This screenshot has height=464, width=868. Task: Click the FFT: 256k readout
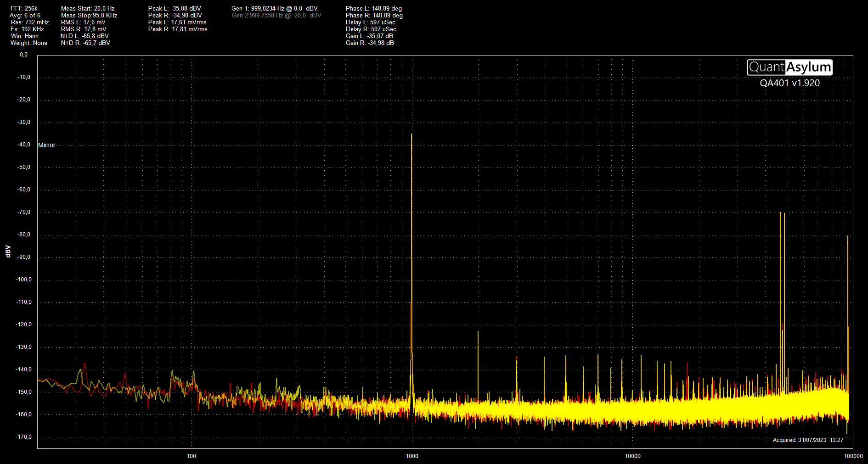click(24, 8)
